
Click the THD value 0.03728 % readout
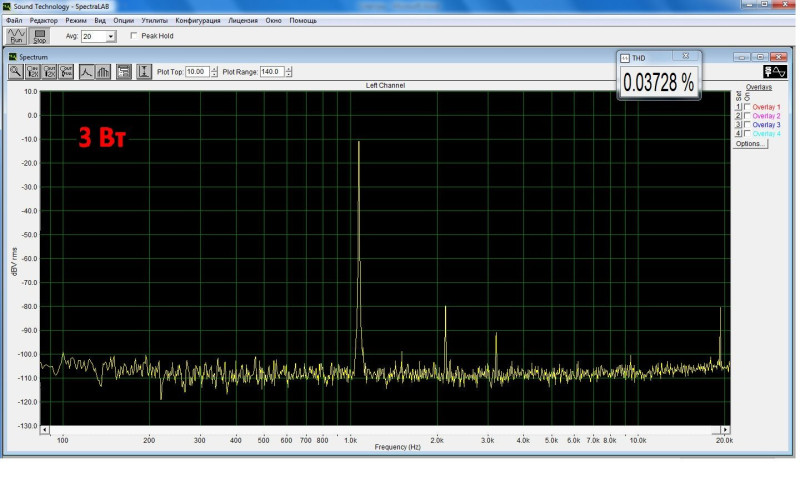[659, 83]
